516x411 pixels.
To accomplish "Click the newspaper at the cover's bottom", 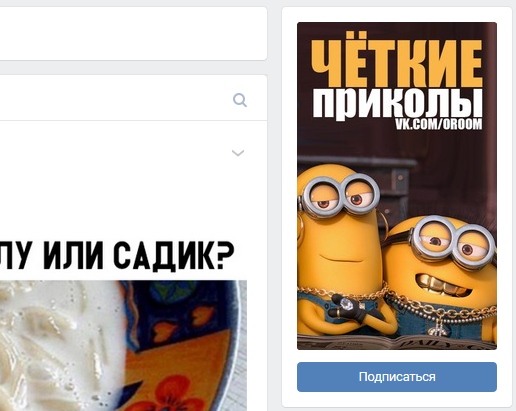I will point(397,342).
